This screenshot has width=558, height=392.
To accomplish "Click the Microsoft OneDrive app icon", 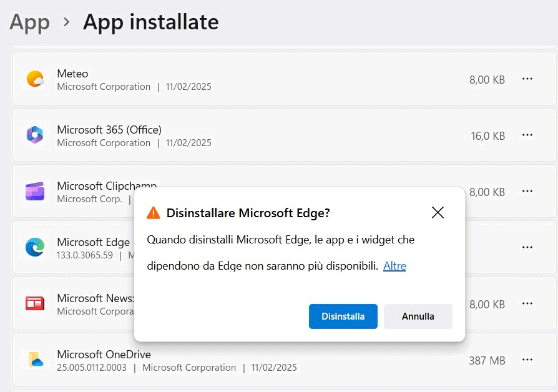I will click(x=35, y=360).
